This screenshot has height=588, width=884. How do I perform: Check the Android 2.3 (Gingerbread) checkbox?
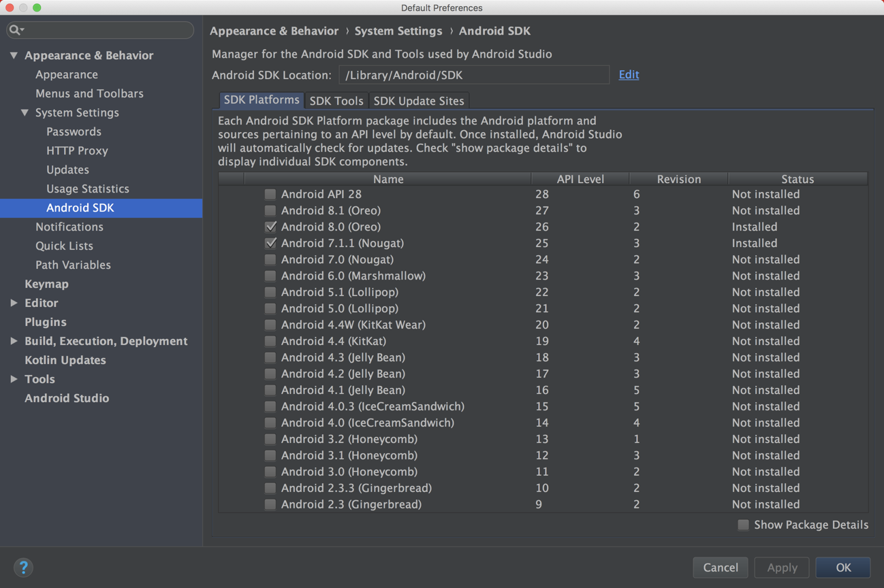tap(270, 504)
